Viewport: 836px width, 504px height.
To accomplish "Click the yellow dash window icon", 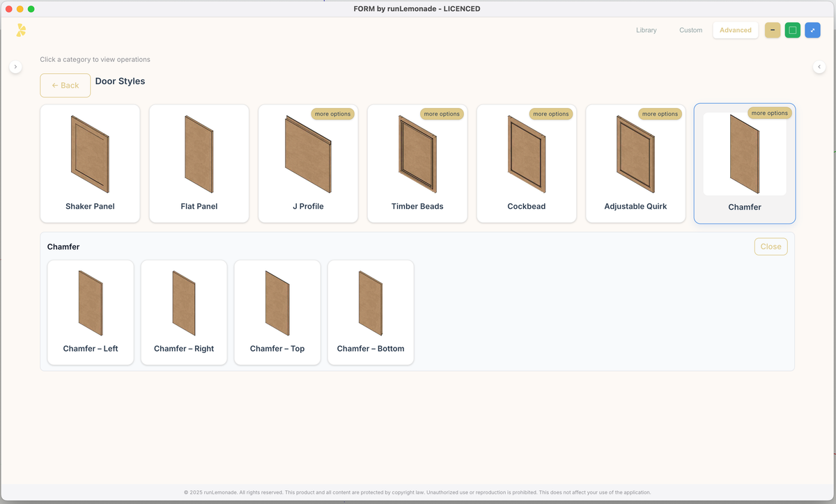I will tap(772, 30).
